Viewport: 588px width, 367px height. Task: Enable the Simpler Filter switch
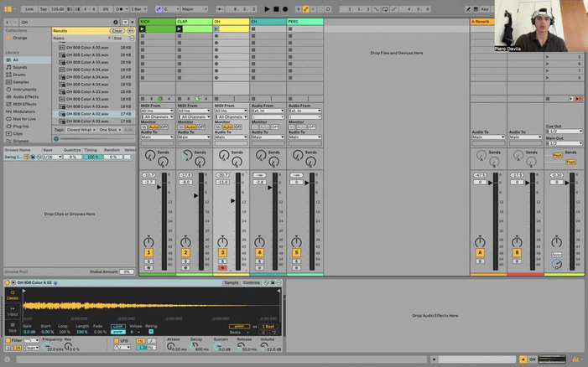pos(8,341)
